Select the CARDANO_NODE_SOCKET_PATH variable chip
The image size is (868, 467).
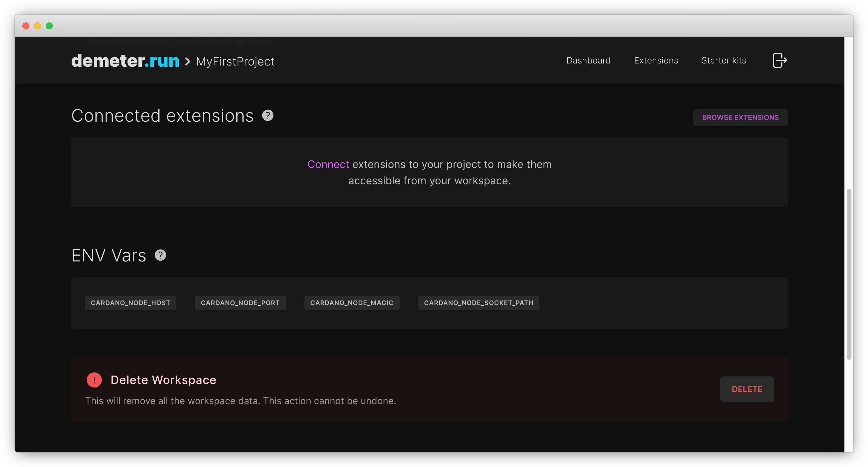(479, 303)
